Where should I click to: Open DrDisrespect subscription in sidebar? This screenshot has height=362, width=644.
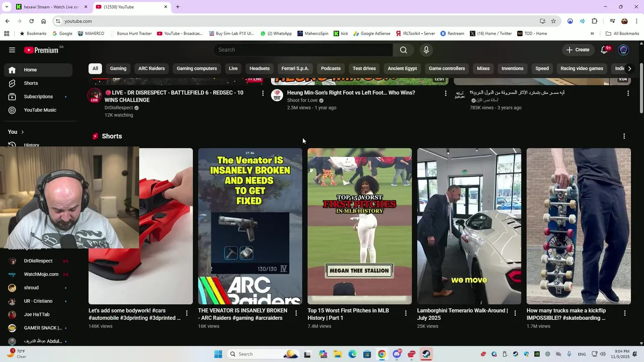(x=38, y=261)
